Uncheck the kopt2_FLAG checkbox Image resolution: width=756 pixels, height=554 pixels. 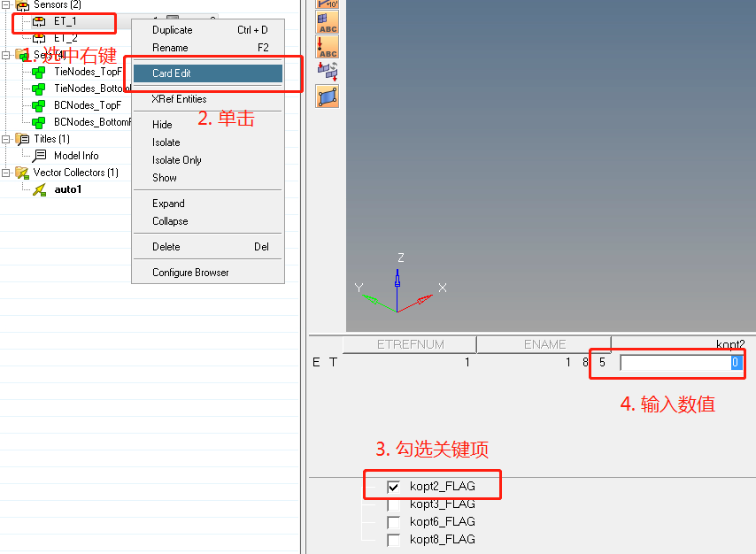(x=393, y=487)
